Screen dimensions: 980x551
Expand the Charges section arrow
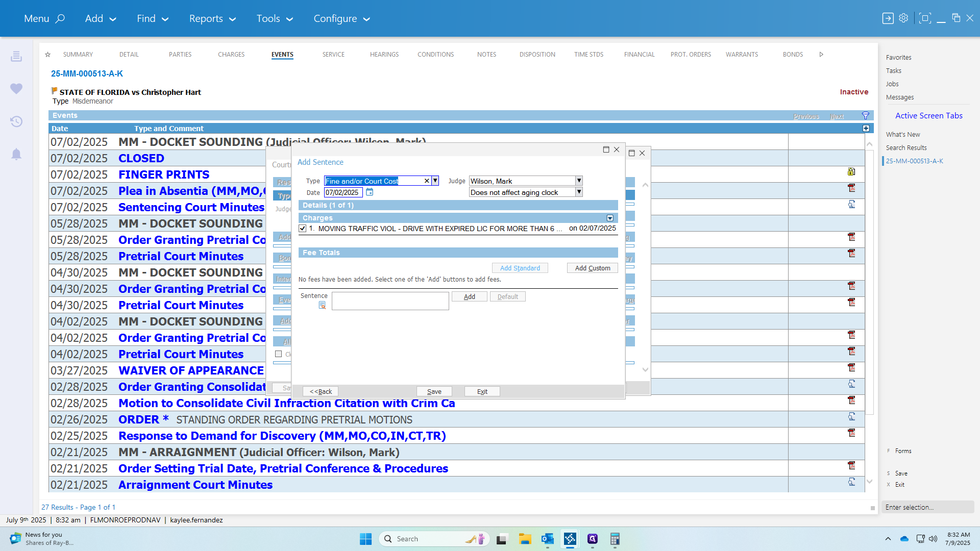610,218
